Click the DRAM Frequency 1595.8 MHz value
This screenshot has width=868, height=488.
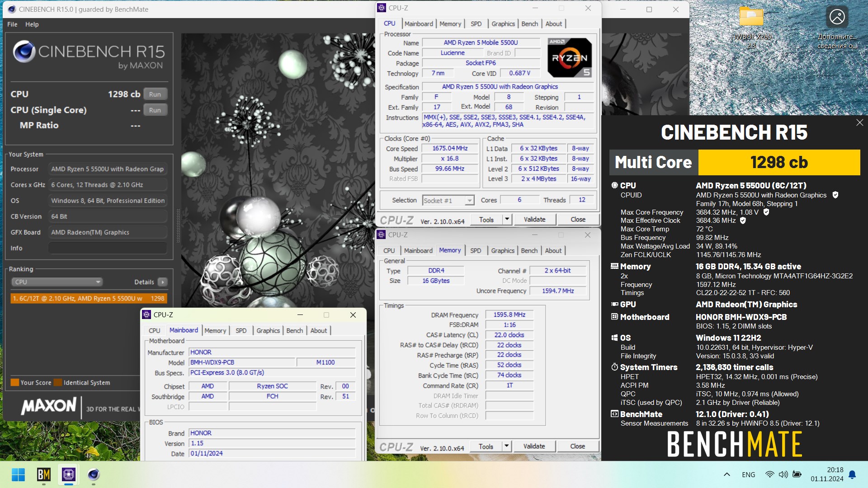(509, 314)
